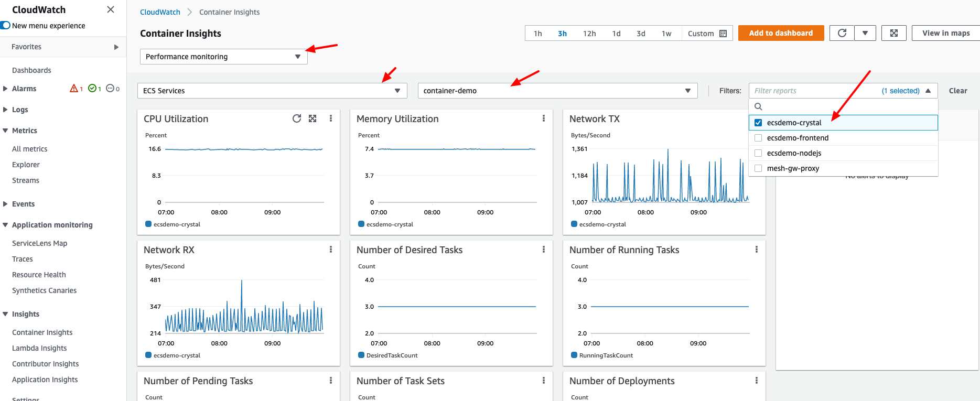Image resolution: width=980 pixels, height=401 pixels.
Task: Open Application Insights in the sidebar
Action: 45,380
